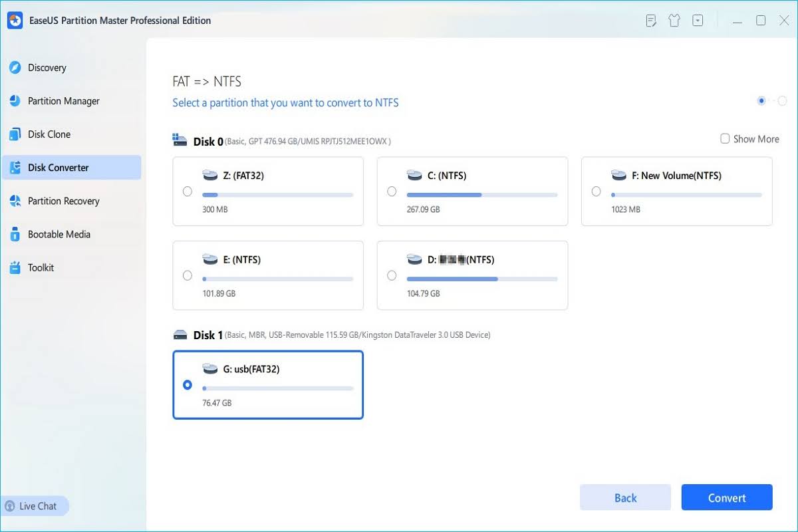Screen dimensions: 798x532
Task: Open the task notes icon in title bar
Action: coord(652,21)
